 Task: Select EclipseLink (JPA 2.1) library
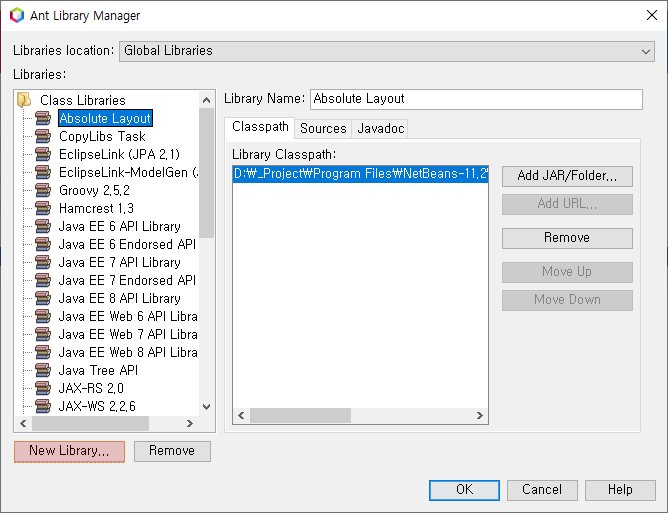(119, 154)
